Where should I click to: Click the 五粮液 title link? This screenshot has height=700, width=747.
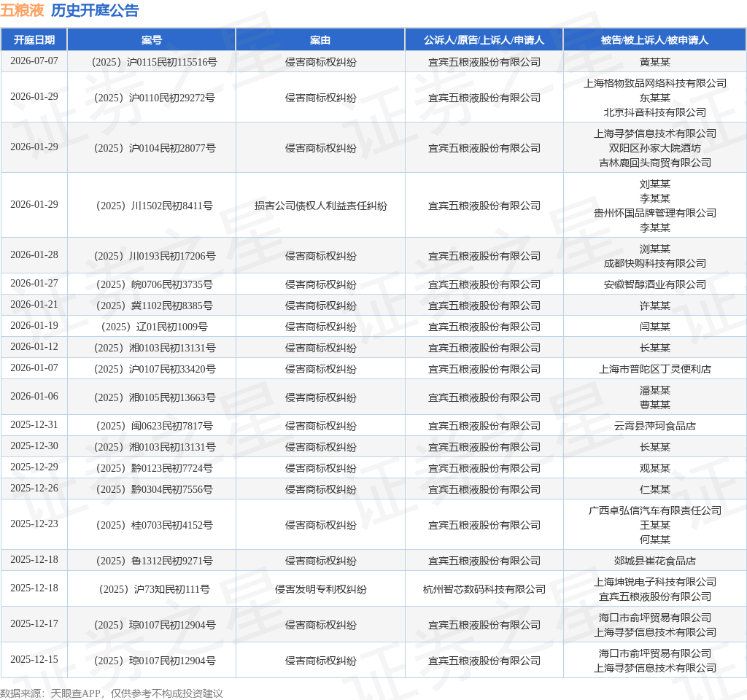[x=22, y=10]
